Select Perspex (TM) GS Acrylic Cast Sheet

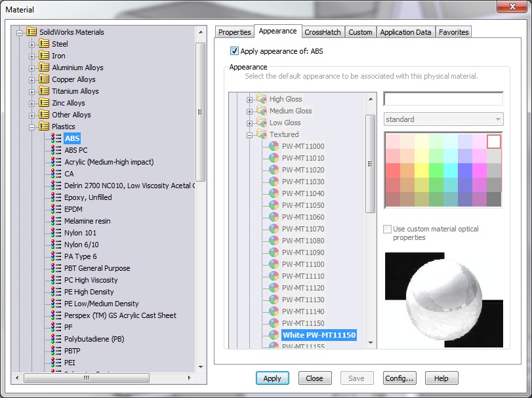(x=120, y=315)
